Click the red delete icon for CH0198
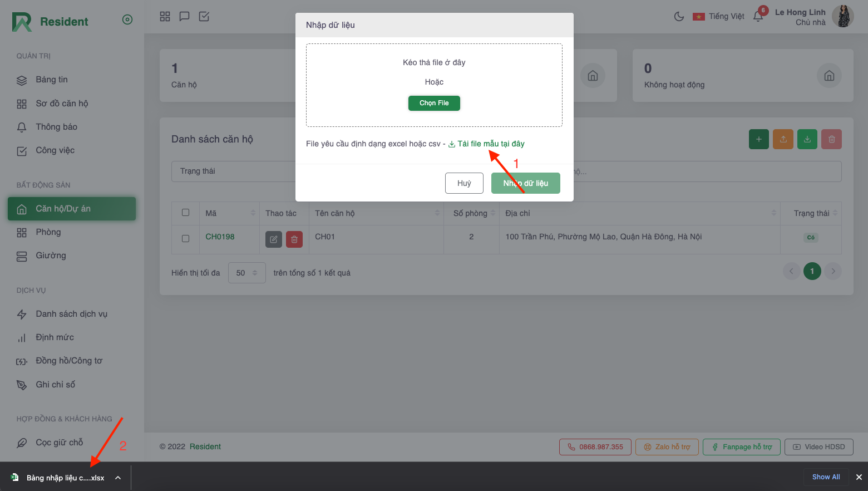Viewport: 868px width, 491px height. [294, 239]
